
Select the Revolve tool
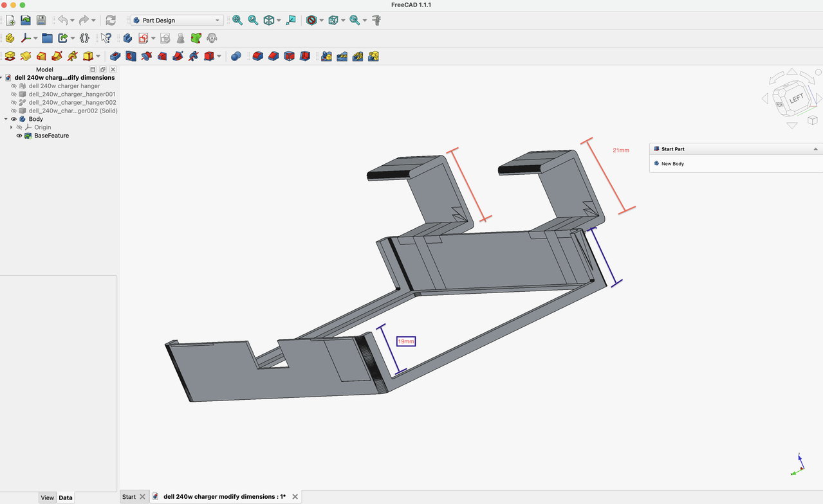pos(26,57)
